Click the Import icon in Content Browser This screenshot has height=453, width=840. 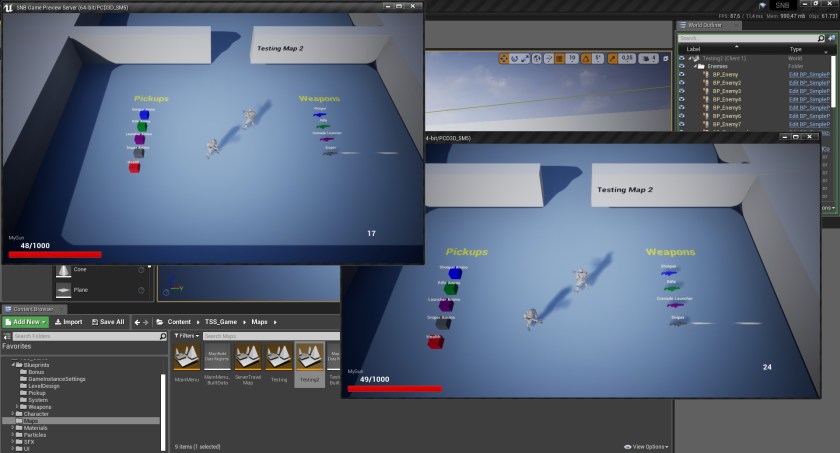coord(68,322)
